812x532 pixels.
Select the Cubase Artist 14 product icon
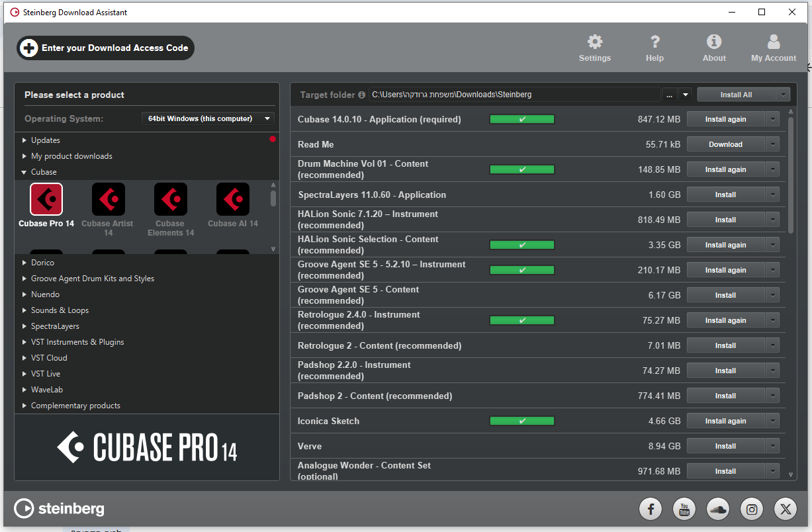pyautogui.click(x=109, y=199)
